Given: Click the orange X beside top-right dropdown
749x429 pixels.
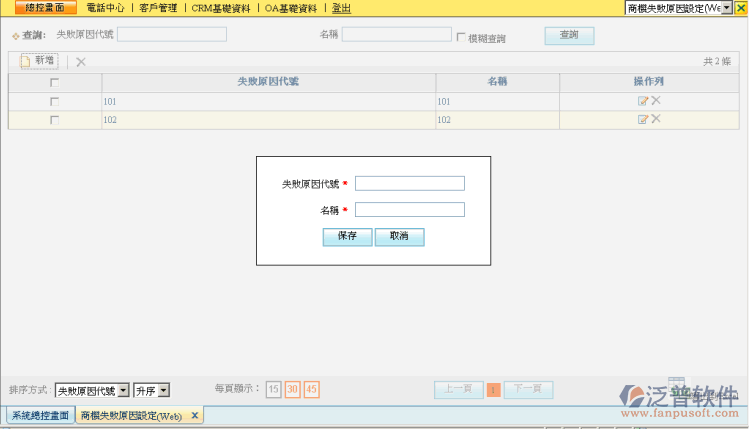Looking at the screenshot, I should (741, 7).
